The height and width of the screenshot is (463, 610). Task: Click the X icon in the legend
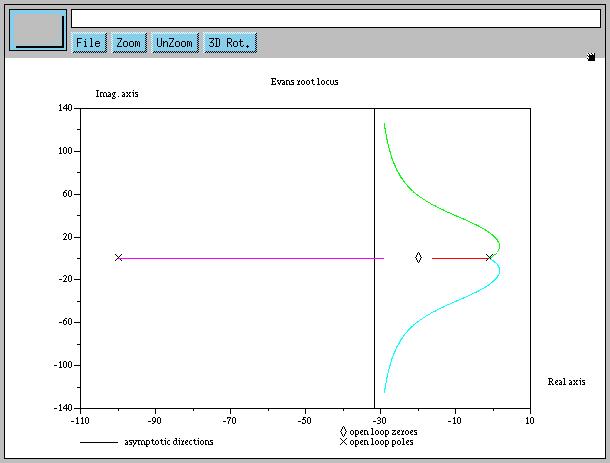(x=343, y=441)
